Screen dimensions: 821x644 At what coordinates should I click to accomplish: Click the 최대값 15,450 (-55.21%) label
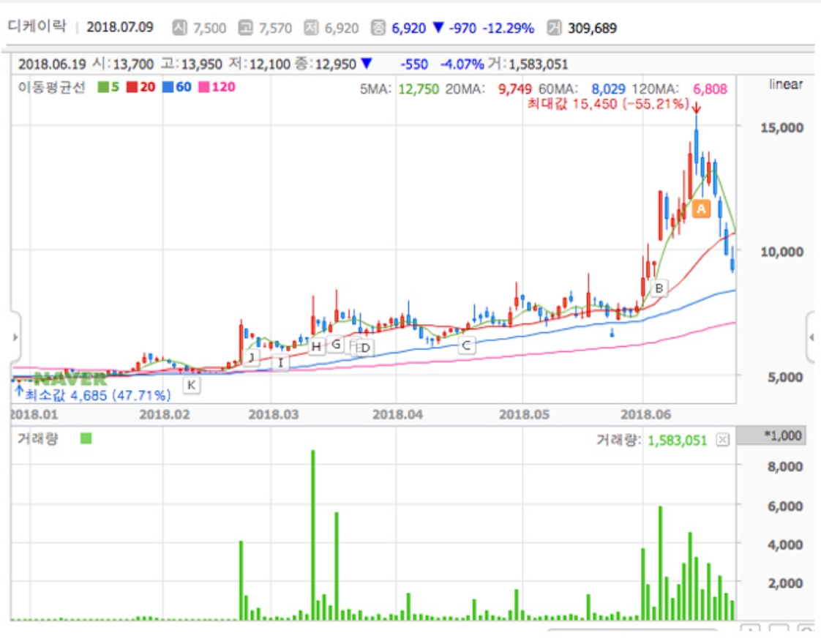(x=608, y=104)
